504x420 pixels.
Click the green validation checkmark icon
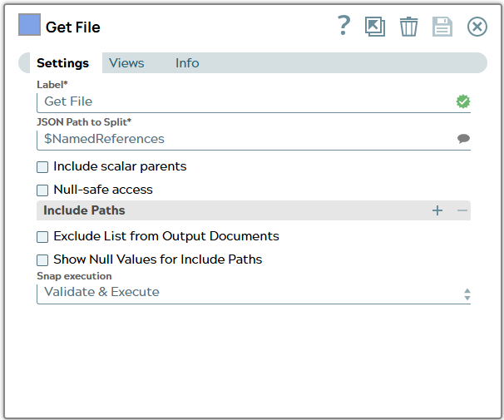tap(463, 101)
